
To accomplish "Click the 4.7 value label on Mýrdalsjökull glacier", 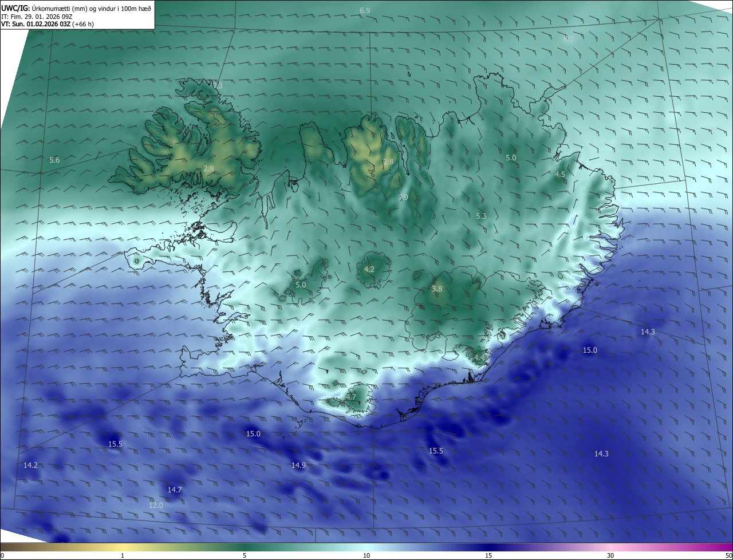I will [x=351, y=397].
